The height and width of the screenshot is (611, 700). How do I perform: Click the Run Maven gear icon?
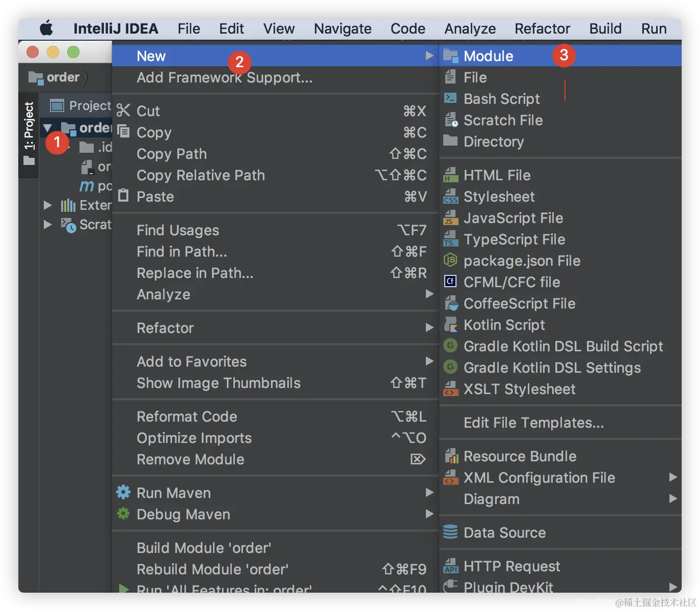tap(123, 492)
